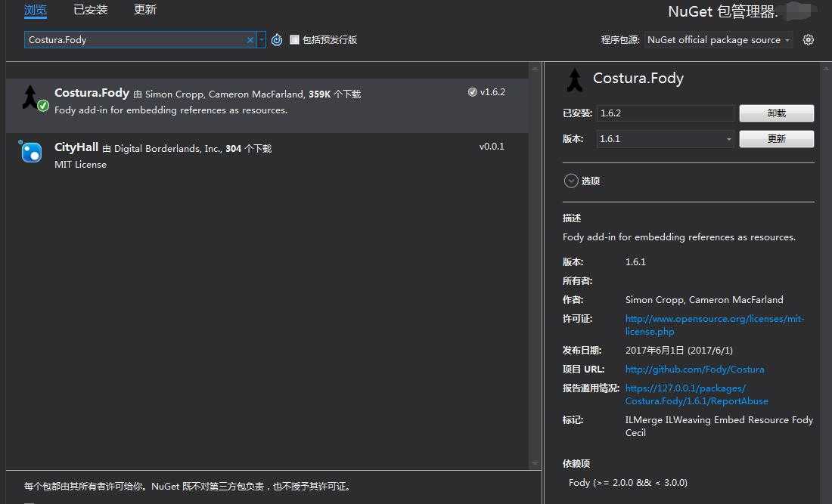Expand the 选项 options section
Screen dimensions: 832x504
pyautogui.click(x=571, y=181)
